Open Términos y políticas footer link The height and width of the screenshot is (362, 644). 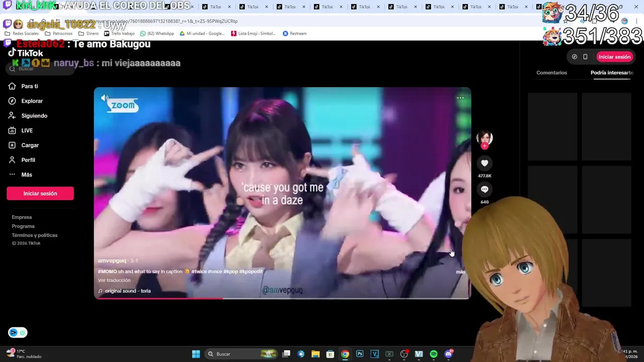coord(35,235)
